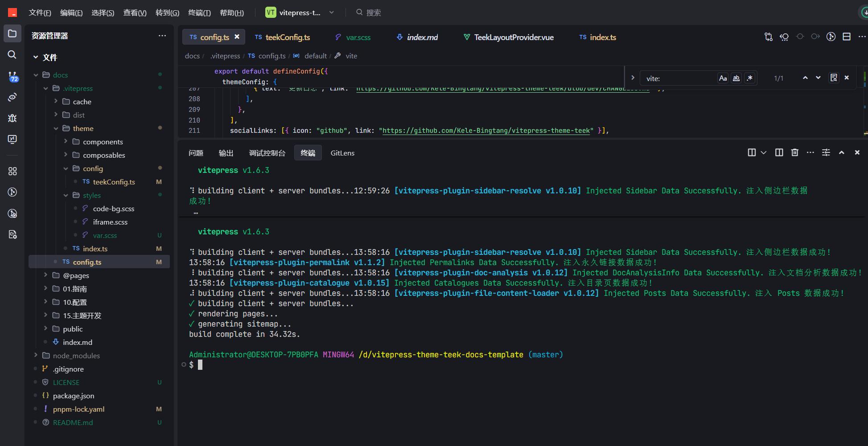Expand the components folder
Viewport: 868px width, 446px height.
coord(66,142)
